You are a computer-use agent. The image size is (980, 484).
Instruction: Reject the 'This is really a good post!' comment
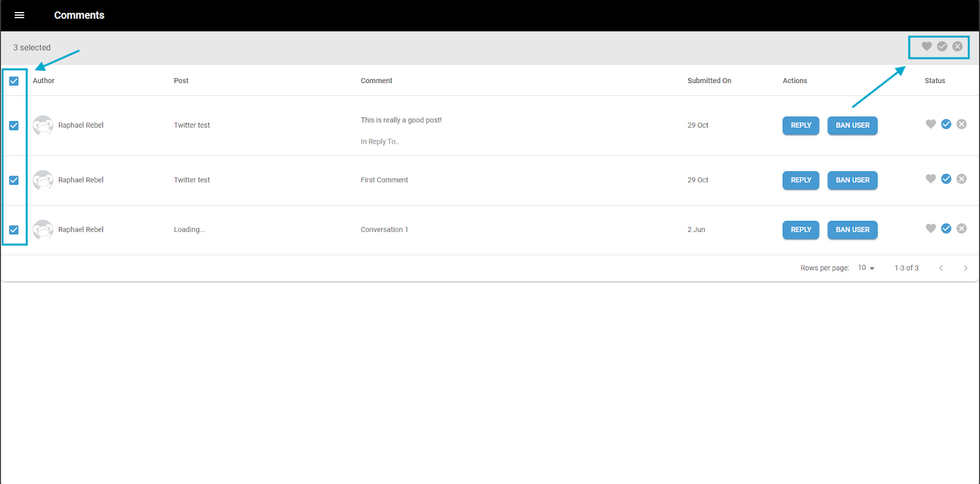[961, 125]
